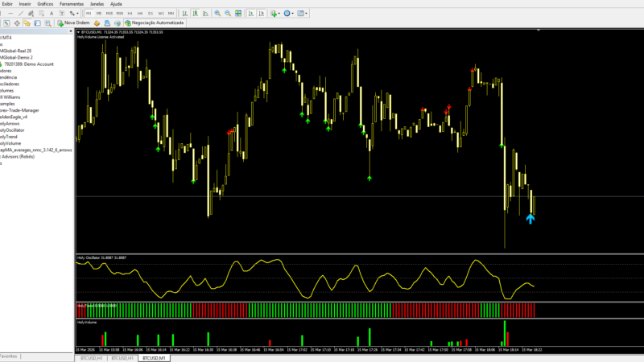
Task: Switch to the BTCUSD,M1 chart tab
Action: (x=154, y=358)
